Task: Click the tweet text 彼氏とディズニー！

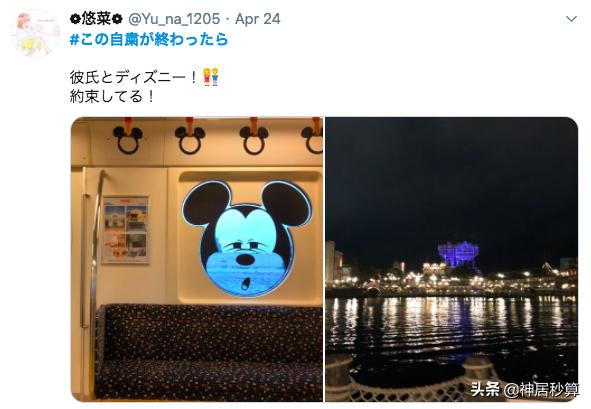Action: [134, 77]
